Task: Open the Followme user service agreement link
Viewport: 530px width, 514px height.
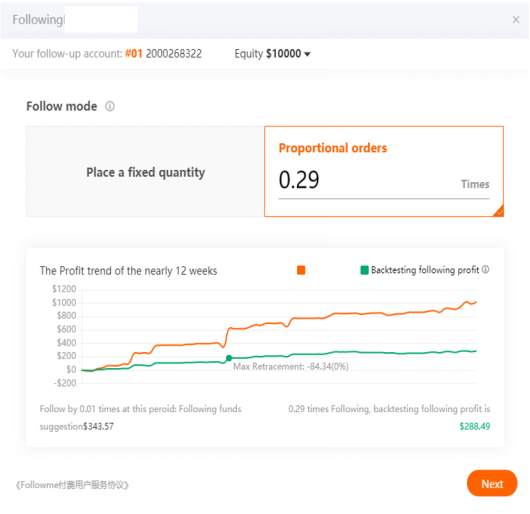Action: pos(72,485)
